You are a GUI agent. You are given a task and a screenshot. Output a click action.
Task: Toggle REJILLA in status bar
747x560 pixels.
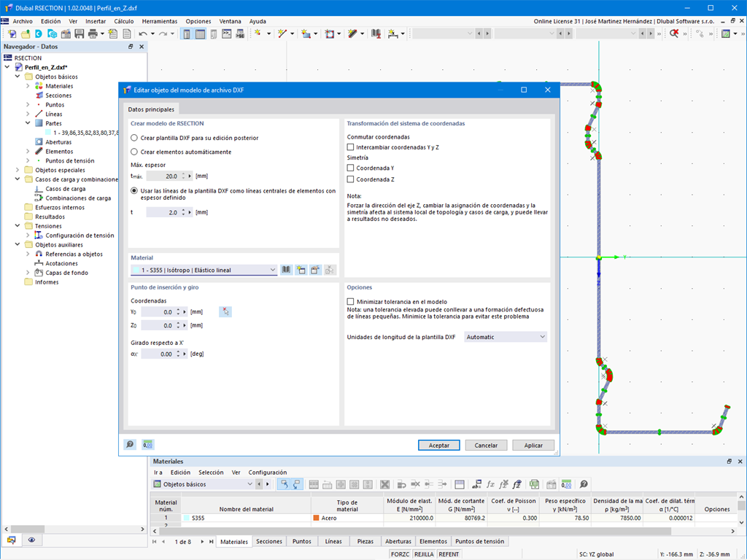(x=424, y=554)
